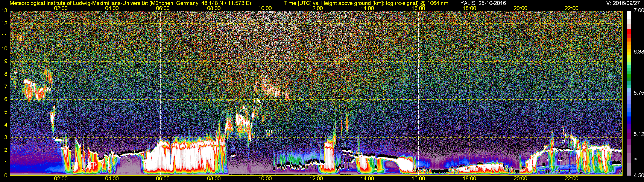Click the '48.148 N / 11.573 E' coordinates text
This screenshot has width=644, height=182.
[x=225, y=3]
